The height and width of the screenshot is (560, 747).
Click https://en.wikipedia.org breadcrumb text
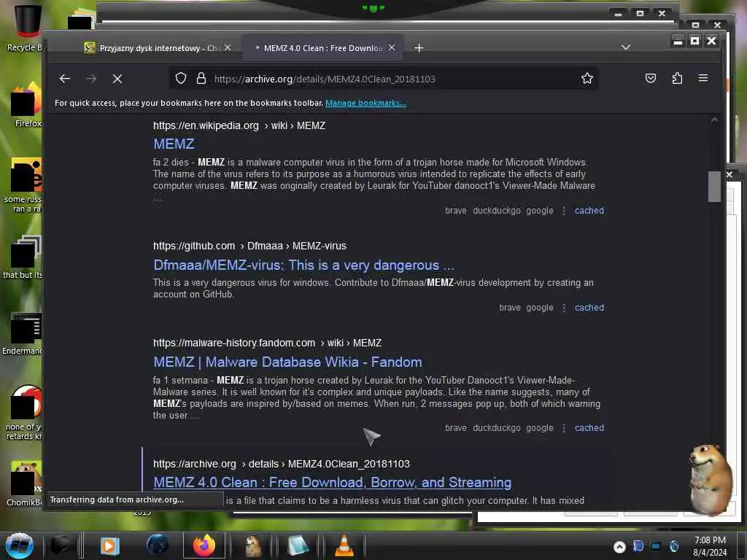pos(205,125)
